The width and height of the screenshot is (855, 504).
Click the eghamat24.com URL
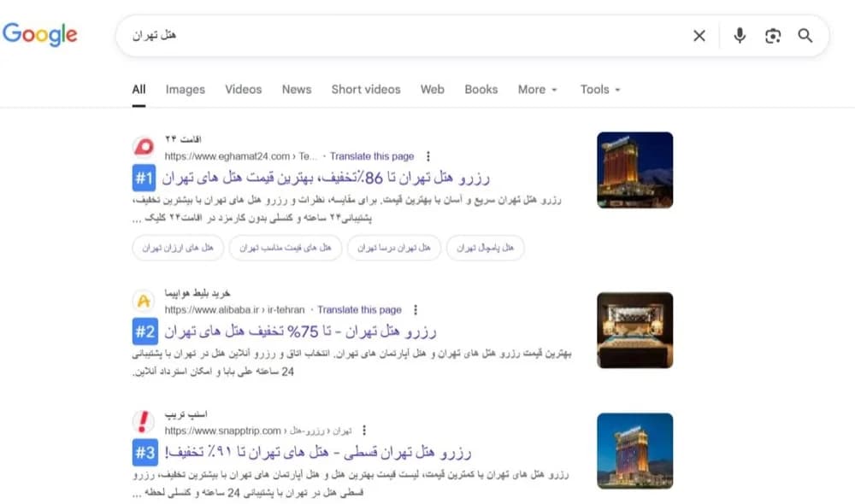240,156
